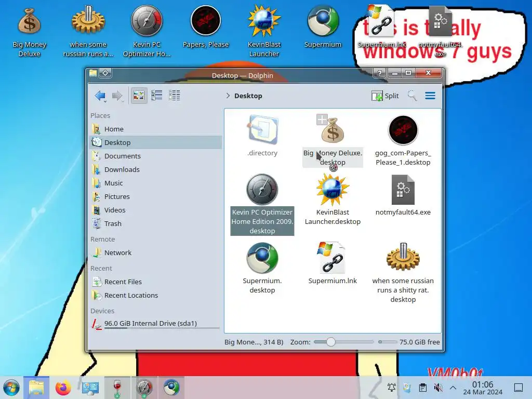Open Papers, Please desktop shortcut
This screenshot has width=532, height=399.
[x=206, y=27]
